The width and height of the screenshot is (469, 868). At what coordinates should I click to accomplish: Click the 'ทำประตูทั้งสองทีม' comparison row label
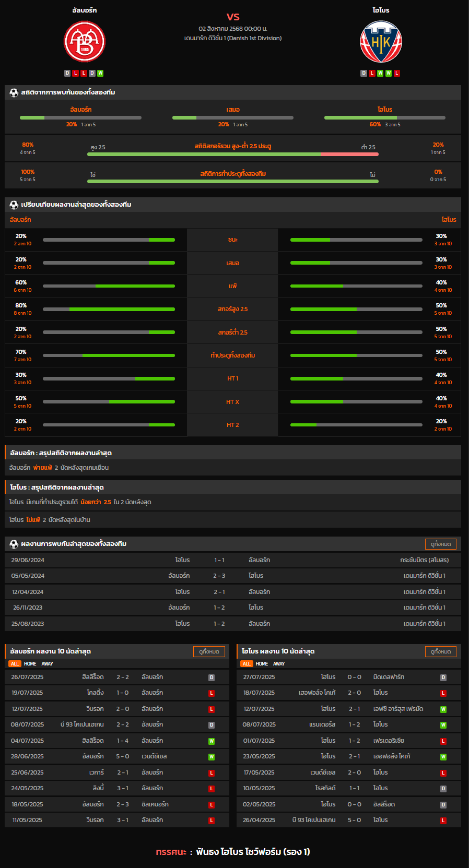click(x=233, y=355)
